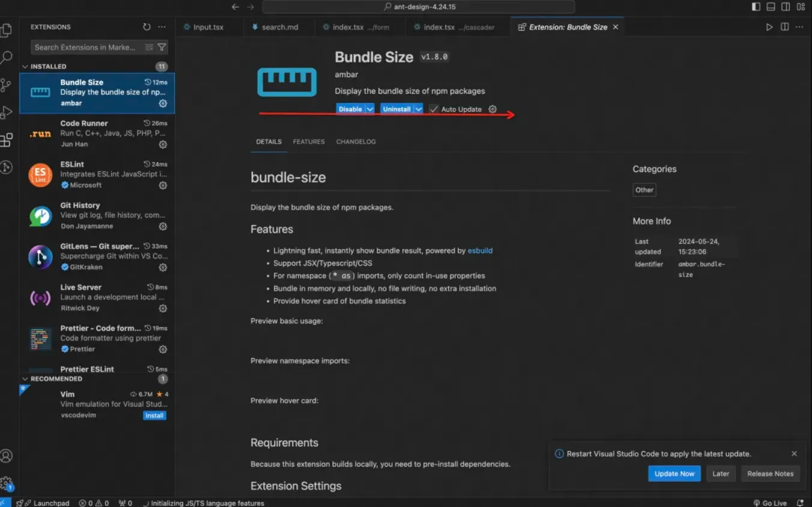812x507 pixels.
Task: Open the CHANGELOG tab of the extension
Action: click(x=356, y=142)
